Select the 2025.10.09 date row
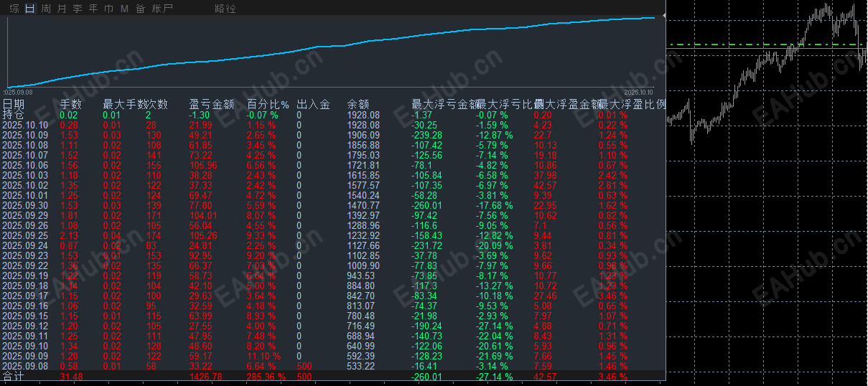 [x=25, y=135]
